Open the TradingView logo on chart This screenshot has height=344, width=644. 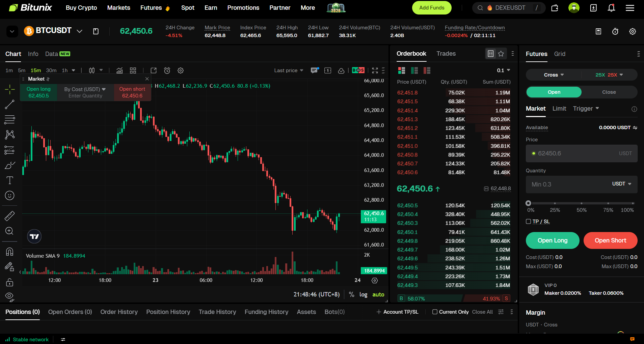(x=34, y=236)
